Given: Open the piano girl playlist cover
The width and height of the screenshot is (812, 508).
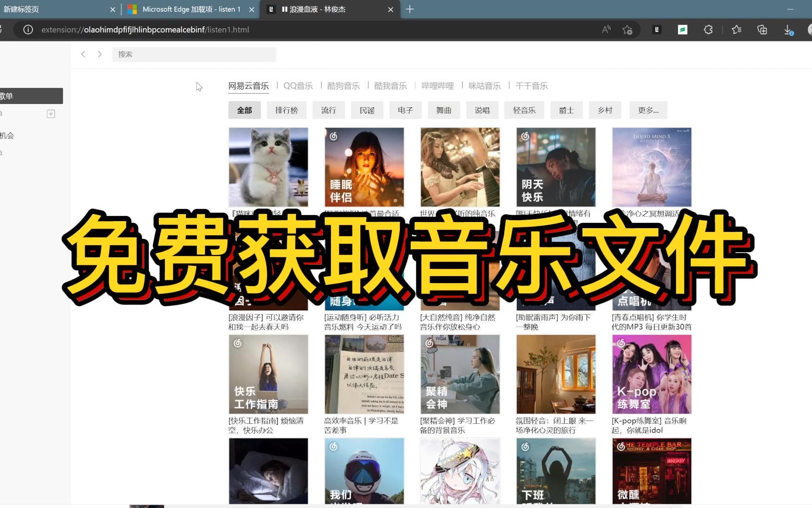Looking at the screenshot, I should pyautogui.click(x=460, y=167).
